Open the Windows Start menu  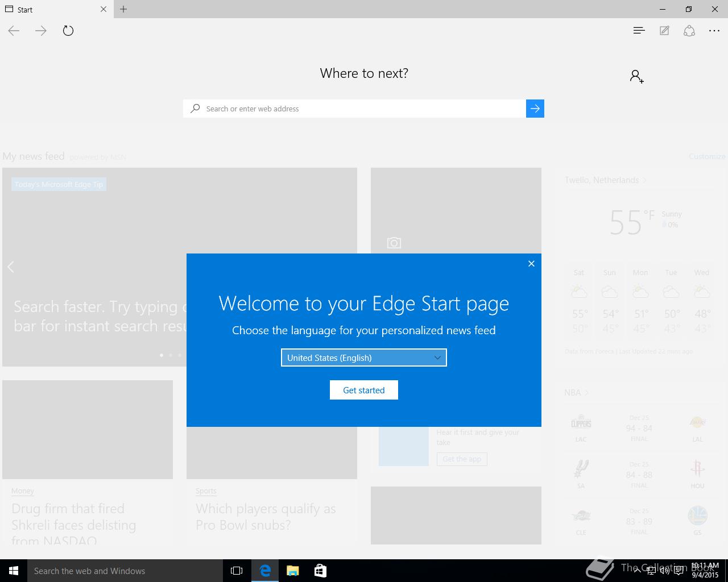(14, 571)
